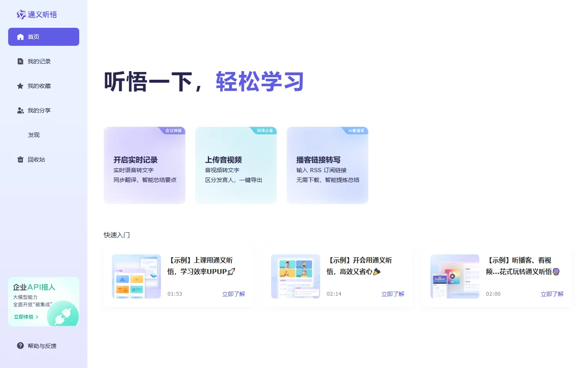This screenshot has height=368, width=588.
Task: Select 发现 in the sidebar
Action: click(44, 135)
